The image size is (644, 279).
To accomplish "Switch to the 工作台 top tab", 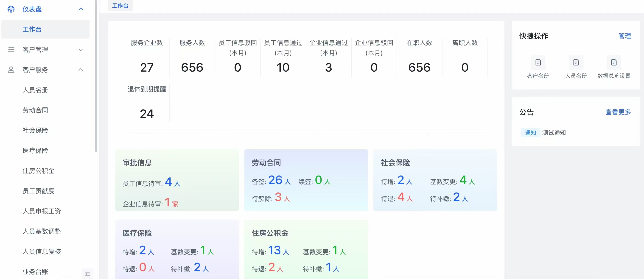I will point(120,6).
